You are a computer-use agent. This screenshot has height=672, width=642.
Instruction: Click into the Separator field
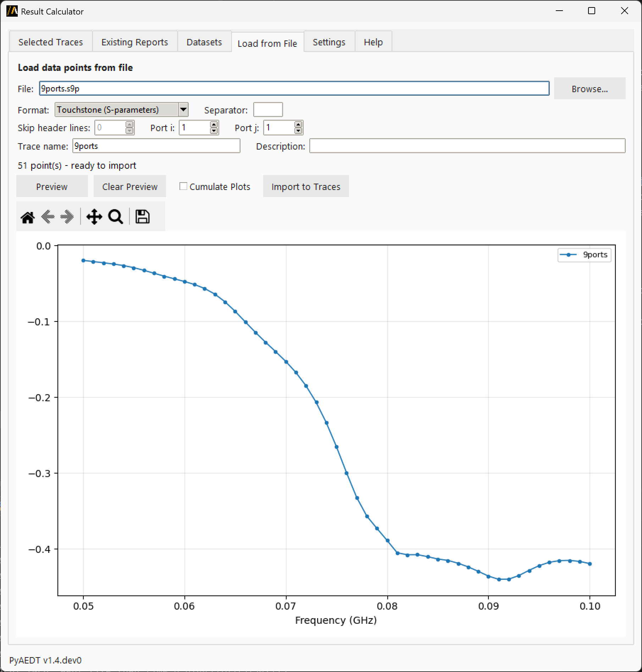click(x=268, y=110)
